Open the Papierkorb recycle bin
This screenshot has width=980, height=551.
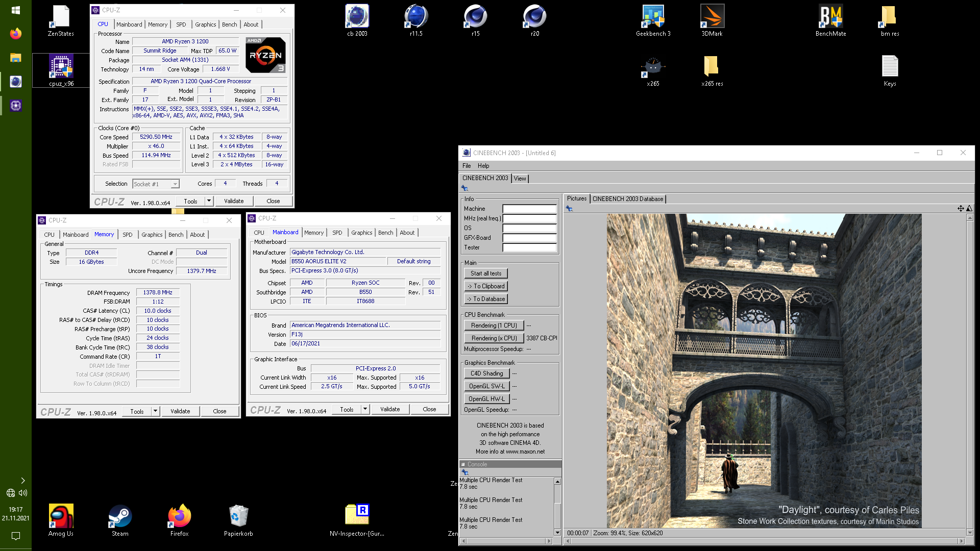[x=238, y=520]
